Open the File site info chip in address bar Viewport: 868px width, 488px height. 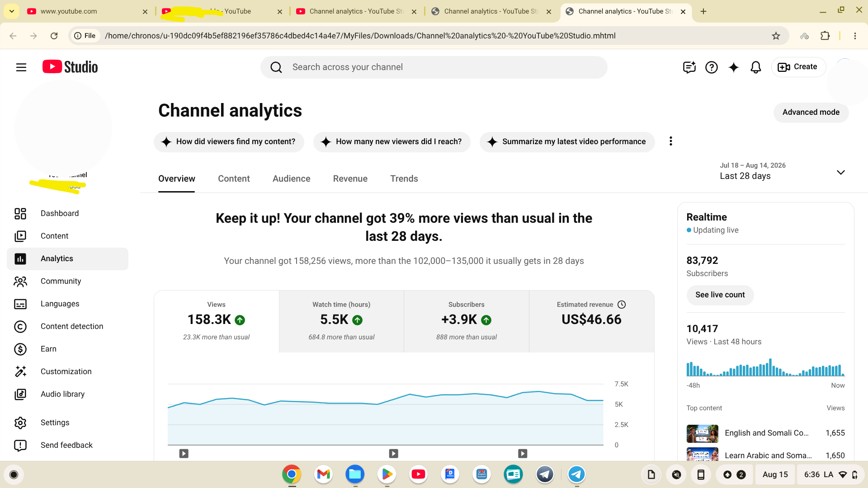85,36
